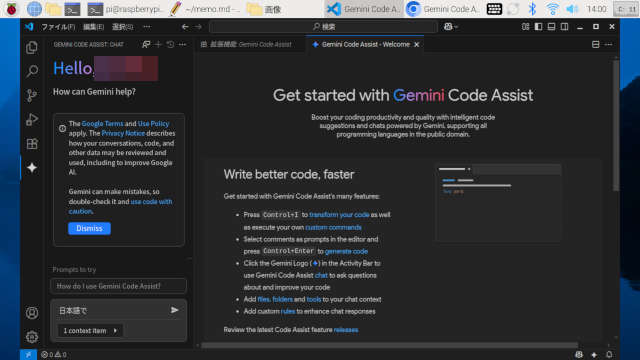Start a new chat with plus icon

[158, 44]
